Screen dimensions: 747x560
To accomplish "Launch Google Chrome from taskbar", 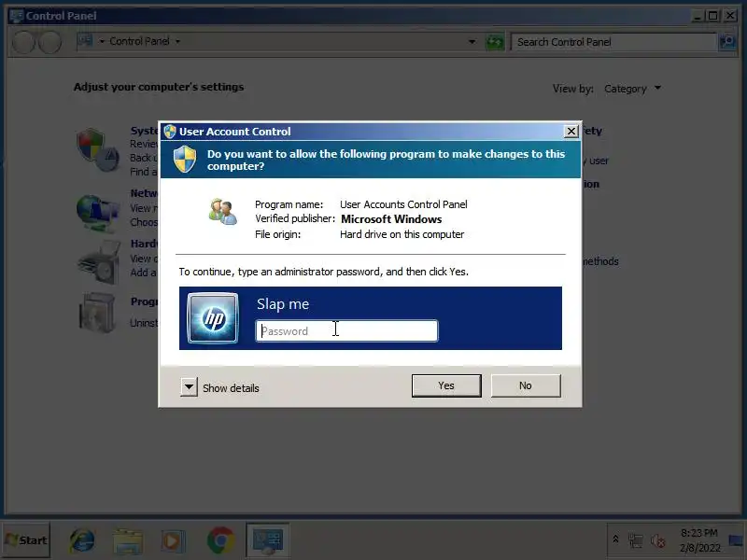I will pos(220,541).
